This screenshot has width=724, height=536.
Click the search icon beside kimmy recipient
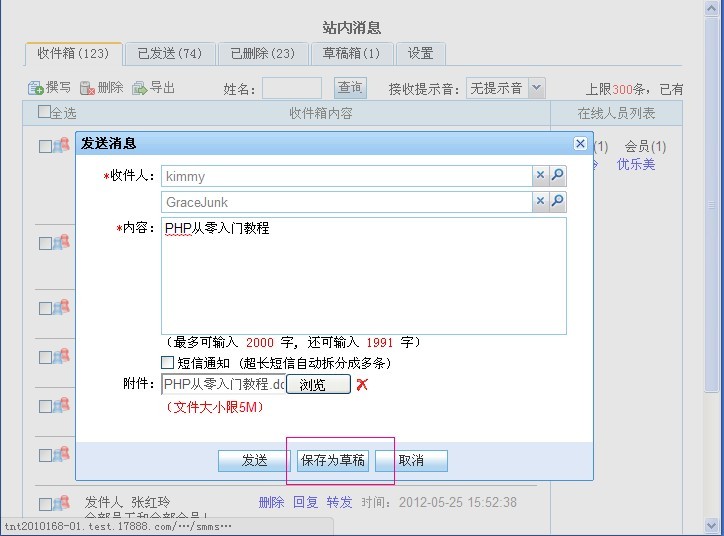point(558,175)
